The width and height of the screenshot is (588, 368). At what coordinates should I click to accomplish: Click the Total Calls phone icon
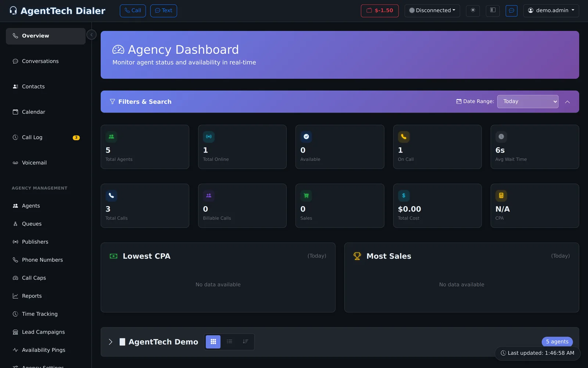(111, 195)
